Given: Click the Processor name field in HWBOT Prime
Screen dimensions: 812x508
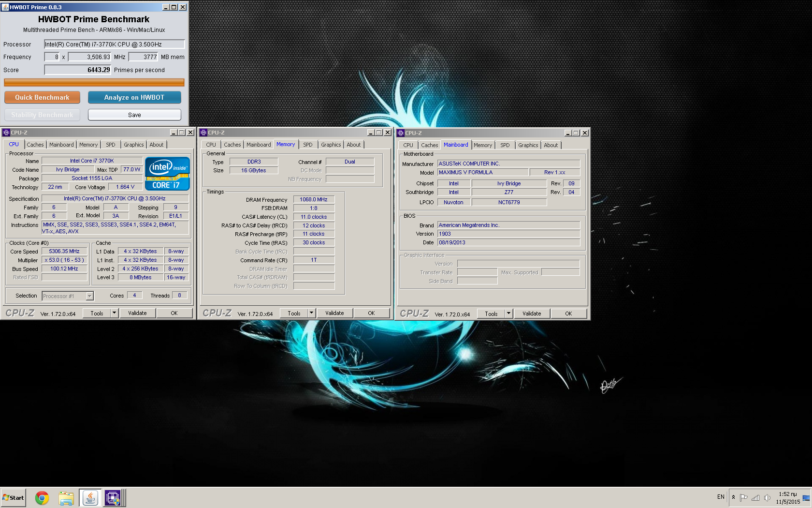Looking at the screenshot, I should coord(115,44).
